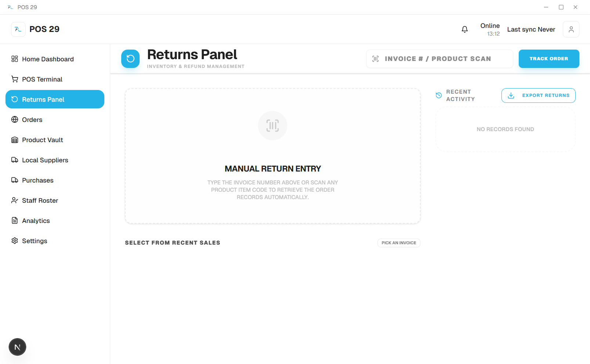Click Manual Return Entry heading
The height and width of the screenshot is (364, 590).
pos(273,169)
